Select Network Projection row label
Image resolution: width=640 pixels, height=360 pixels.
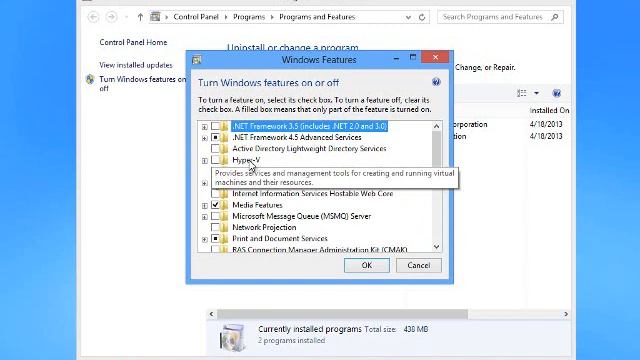click(x=264, y=227)
